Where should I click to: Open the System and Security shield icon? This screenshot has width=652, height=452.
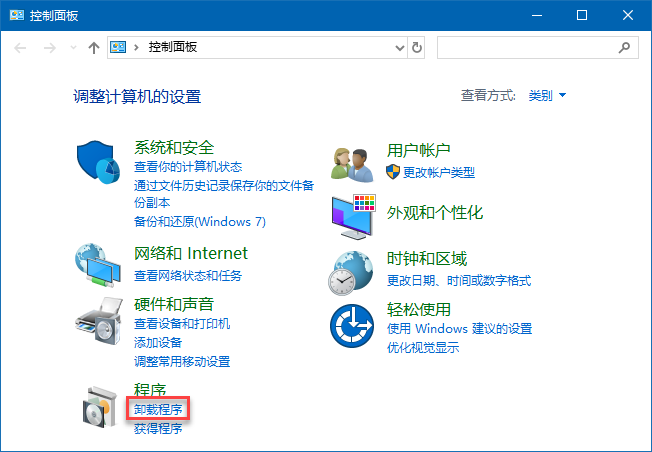(x=99, y=162)
